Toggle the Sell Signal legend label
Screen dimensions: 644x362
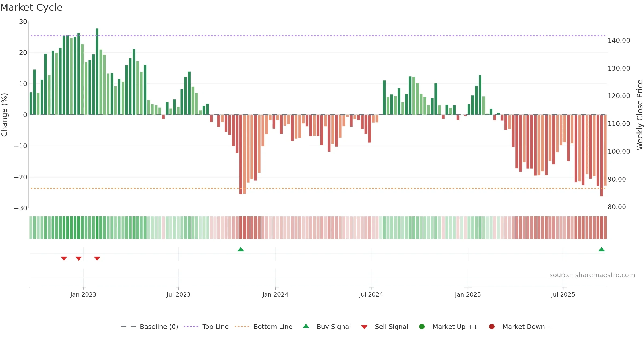(391, 327)
